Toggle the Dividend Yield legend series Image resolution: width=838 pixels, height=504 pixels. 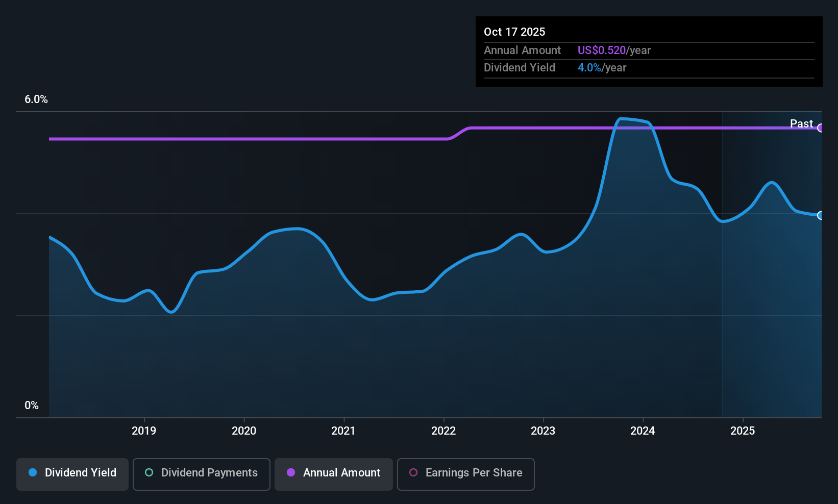point(72,474)
